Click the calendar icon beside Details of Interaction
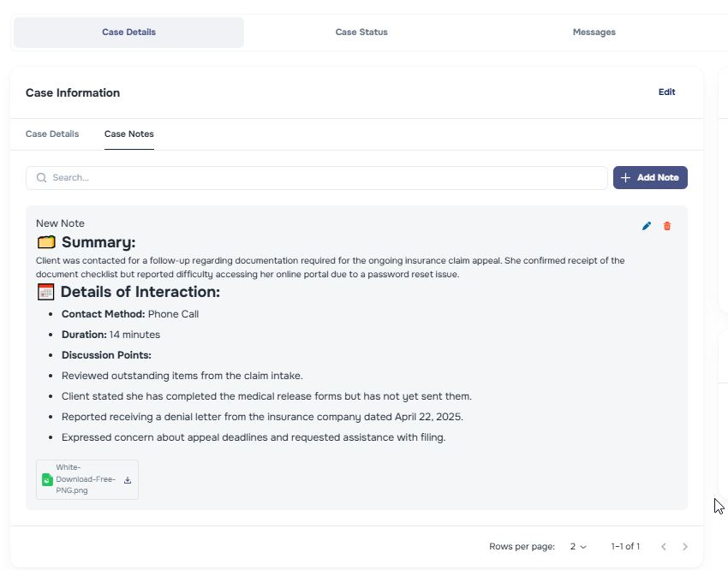This screenshot has height=570, width=728. pyautogui.click(x=46, y=292)
